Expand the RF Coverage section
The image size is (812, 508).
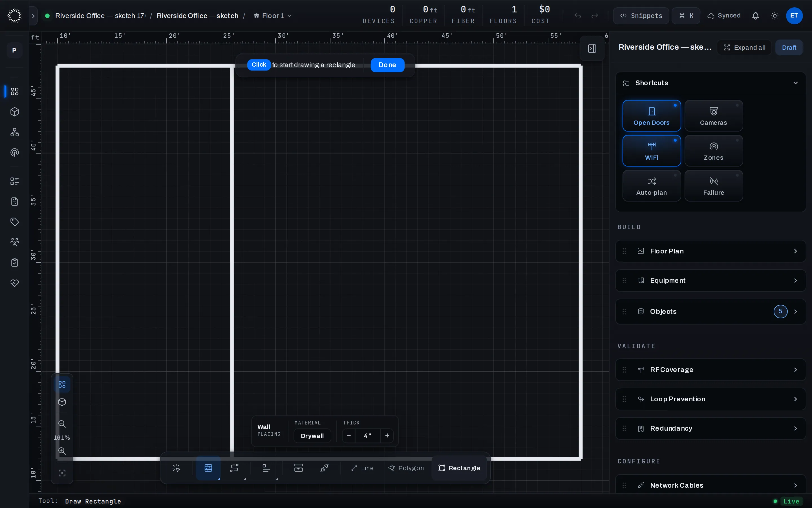click(x=711, y=370)
